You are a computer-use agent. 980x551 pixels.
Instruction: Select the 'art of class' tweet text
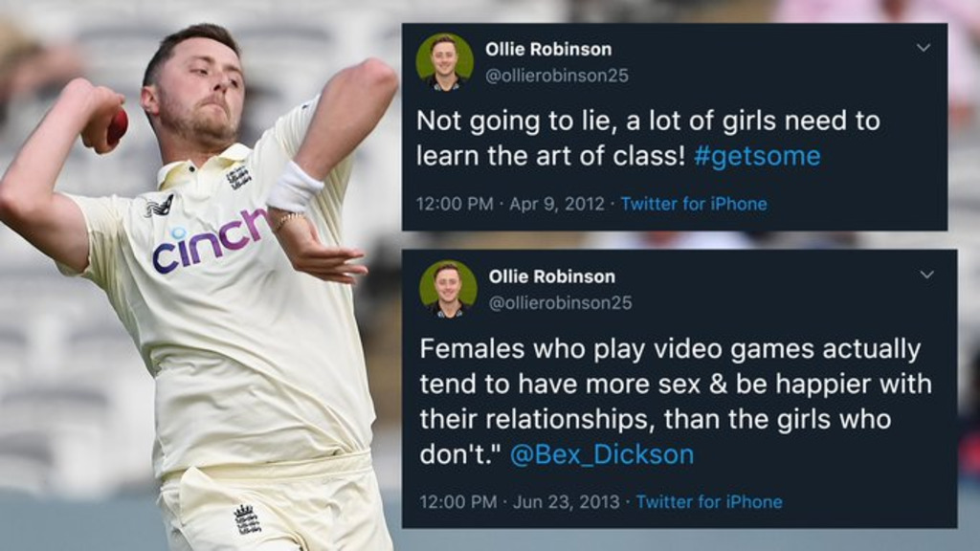click(x=648, y=139)
